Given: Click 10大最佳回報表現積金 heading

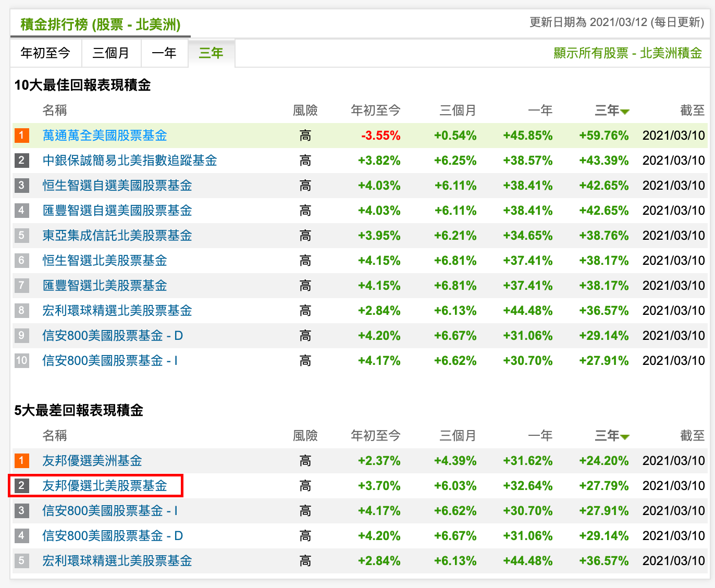Looking at the screenshot, I should coord(82,85).
